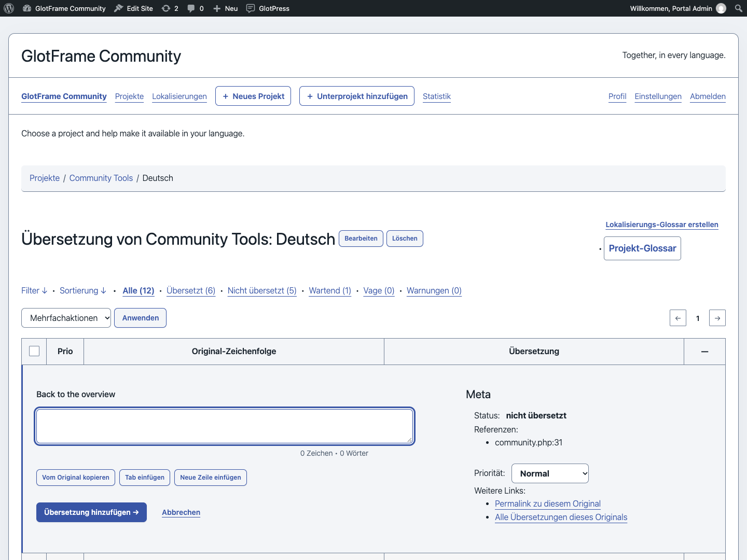
Task: Open the Lokalisierungen nav link
Action: coord(179,96)
